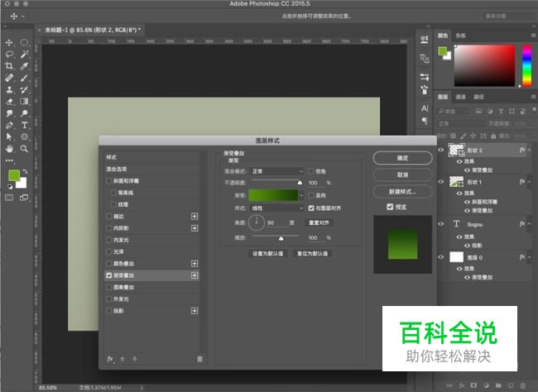Image resolution: width=538 pixels, height=392 pixels.
Task: Select the Crop tool
Action: 9,66
